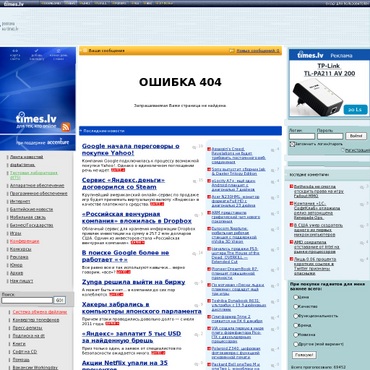Image resolution: width=370 pixels, height=370 pixels.
Task: Click the accenture sponsor logo
Action: click(x=58, y=142)
